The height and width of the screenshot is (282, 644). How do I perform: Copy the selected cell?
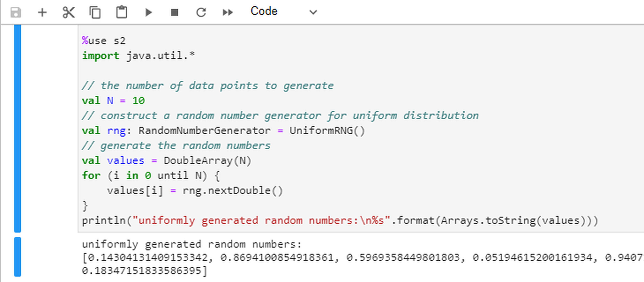point(95,12)
